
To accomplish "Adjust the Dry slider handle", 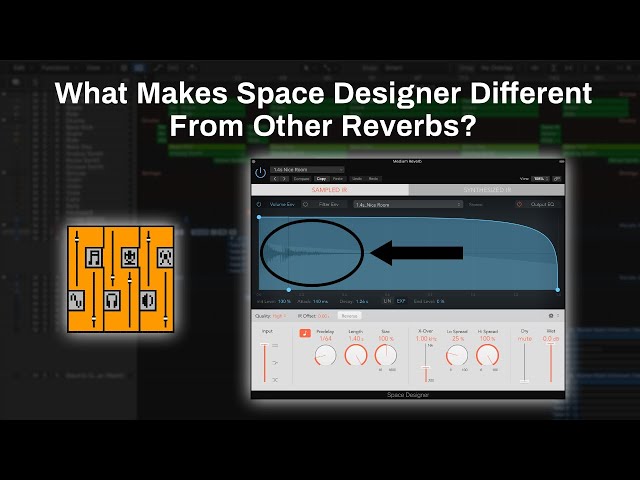I will [x=524, y=381].
